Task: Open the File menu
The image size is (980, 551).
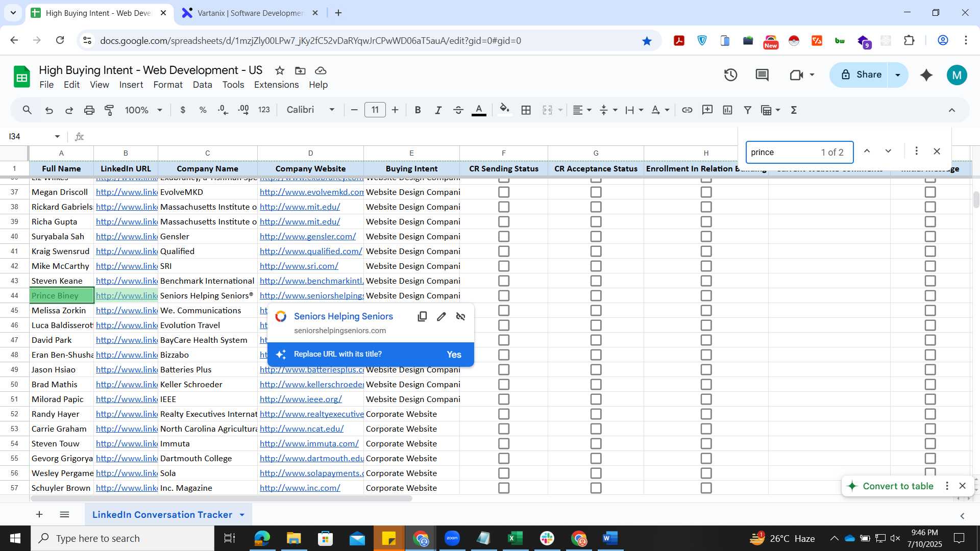Action: pyautogui.click(x=46, y=85)
